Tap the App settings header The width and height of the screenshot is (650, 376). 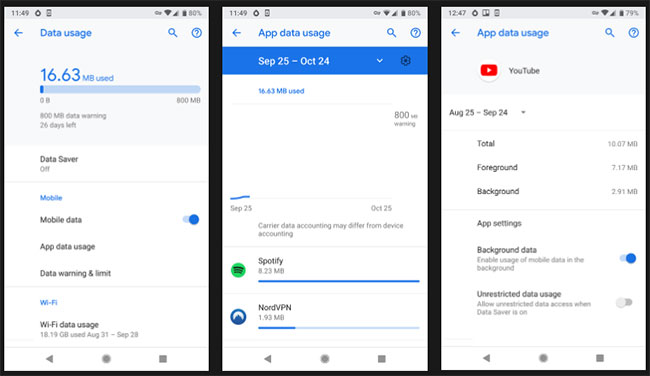pos(499,223)
